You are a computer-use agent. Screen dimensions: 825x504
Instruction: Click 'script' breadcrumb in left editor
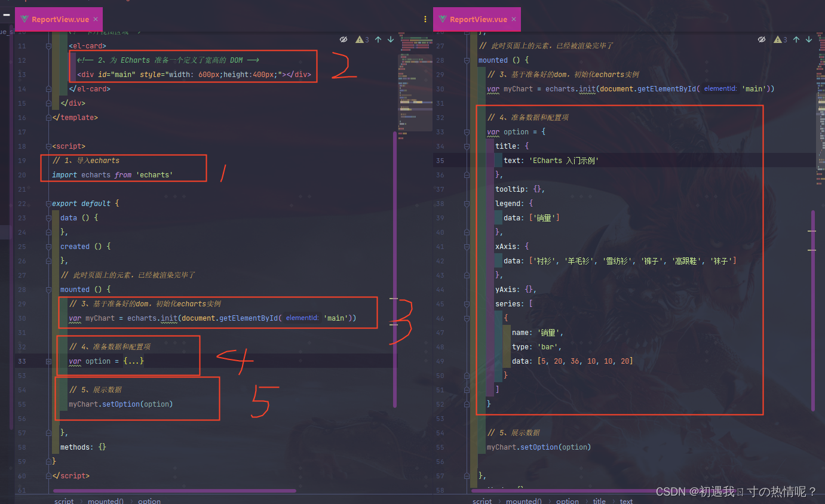(64, 500)
